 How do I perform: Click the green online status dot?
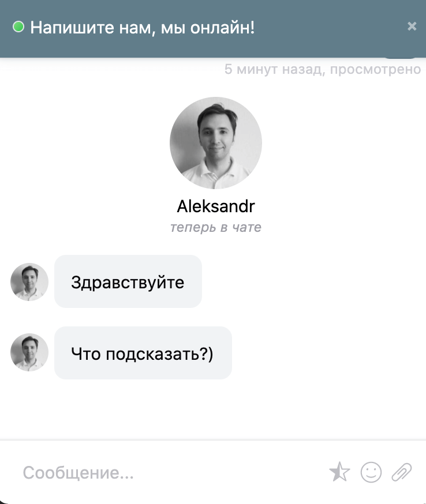pyautogui.click(x=18, y=27)
